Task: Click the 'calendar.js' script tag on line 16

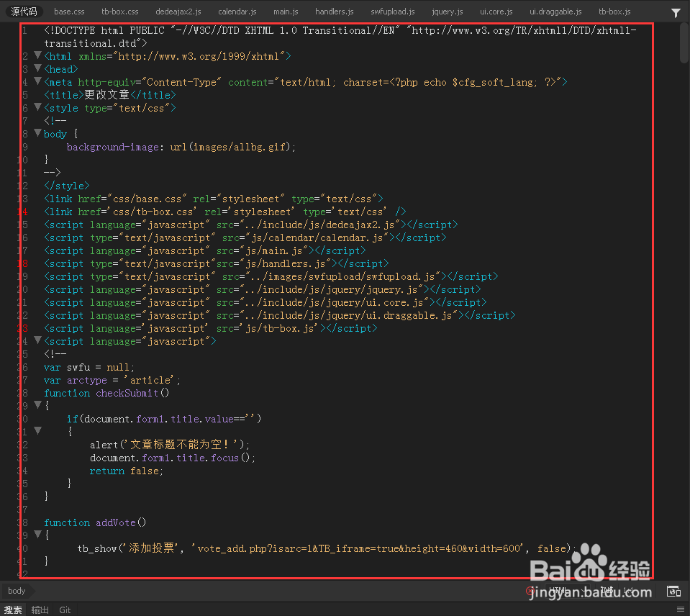Action: pos(245,238)
